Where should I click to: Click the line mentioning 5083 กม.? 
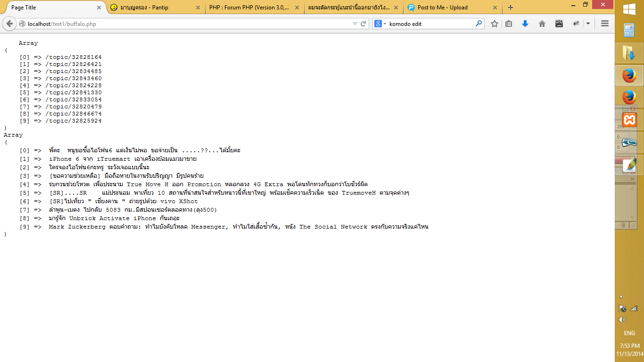coord(133,210)
